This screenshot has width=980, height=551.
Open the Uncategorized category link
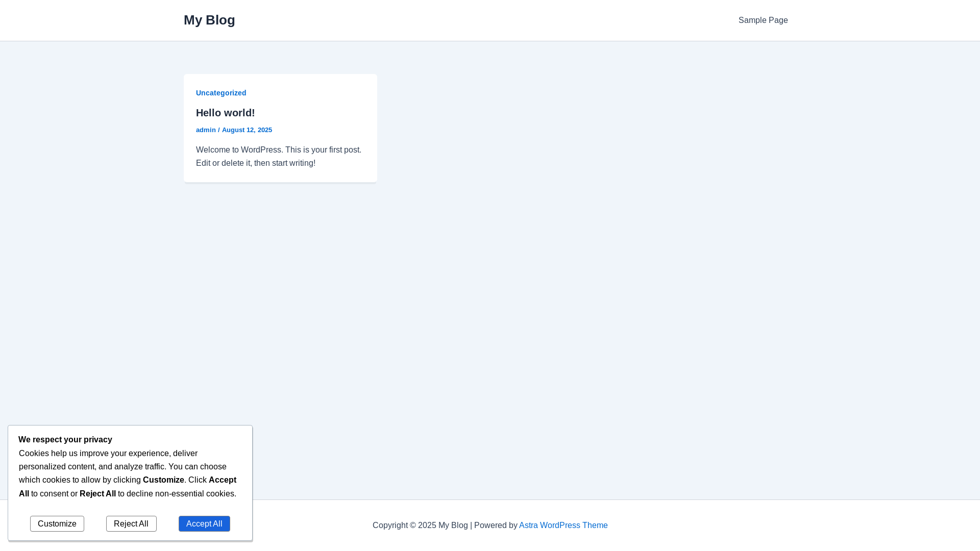click(x=221, y=93)
